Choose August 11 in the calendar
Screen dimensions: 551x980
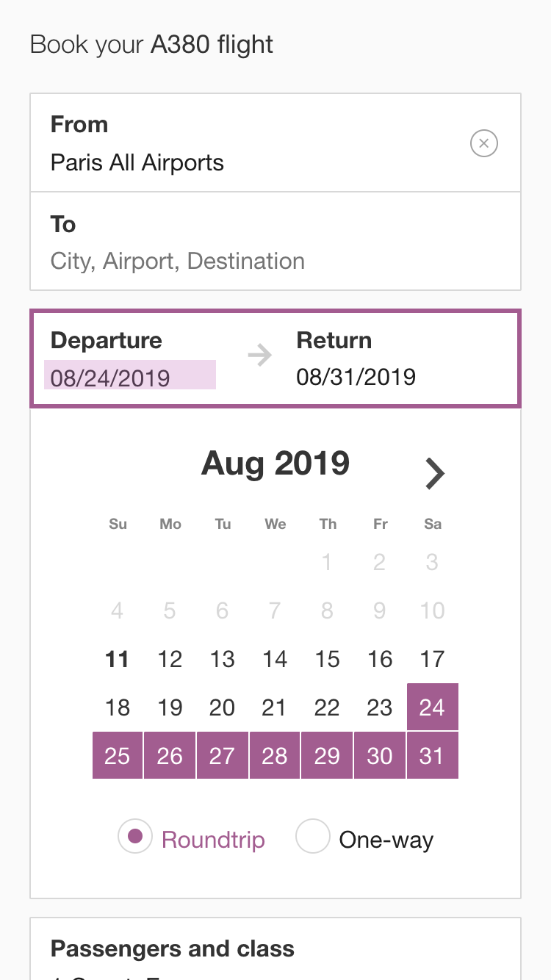tap(118, 659)
